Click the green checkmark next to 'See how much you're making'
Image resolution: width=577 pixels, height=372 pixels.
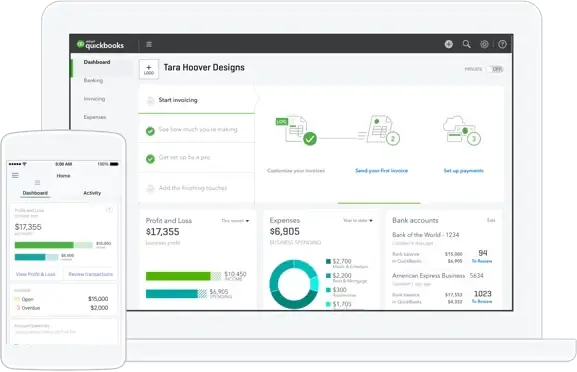150,131
